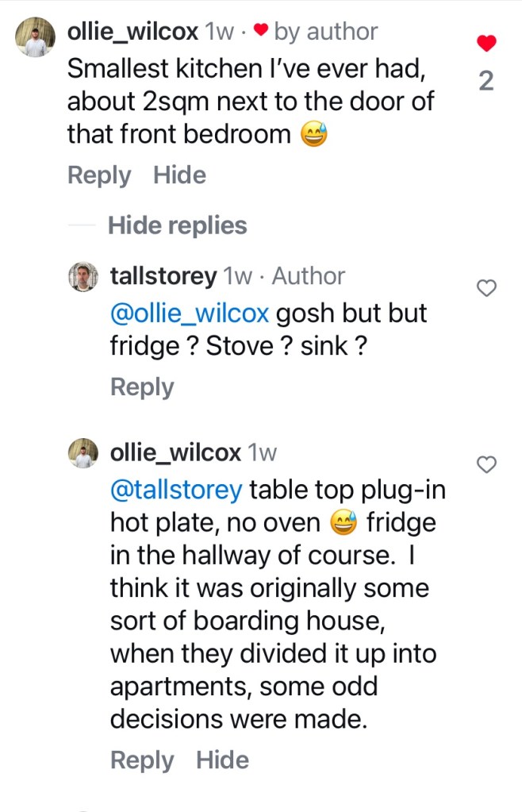Screen dimensions: 522x812
Task: Open the ollie_wilcox username on the top comment
Action: pyautogui.click(x=133, y=32)
